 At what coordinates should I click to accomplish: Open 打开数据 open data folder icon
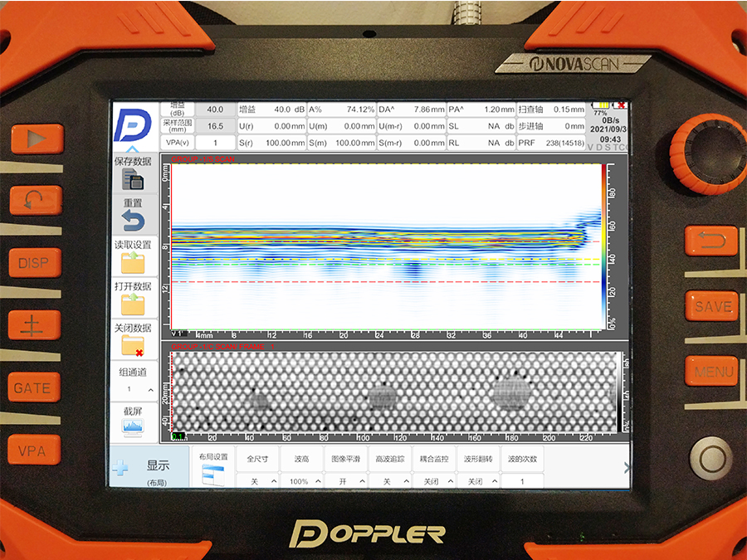pos(133,304)
